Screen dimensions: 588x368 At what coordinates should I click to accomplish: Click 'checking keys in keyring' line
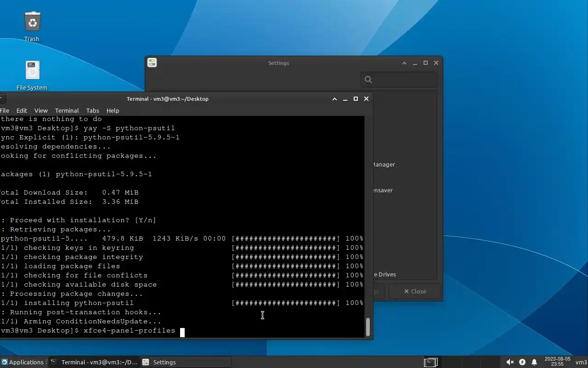click(x=181, y=248)
